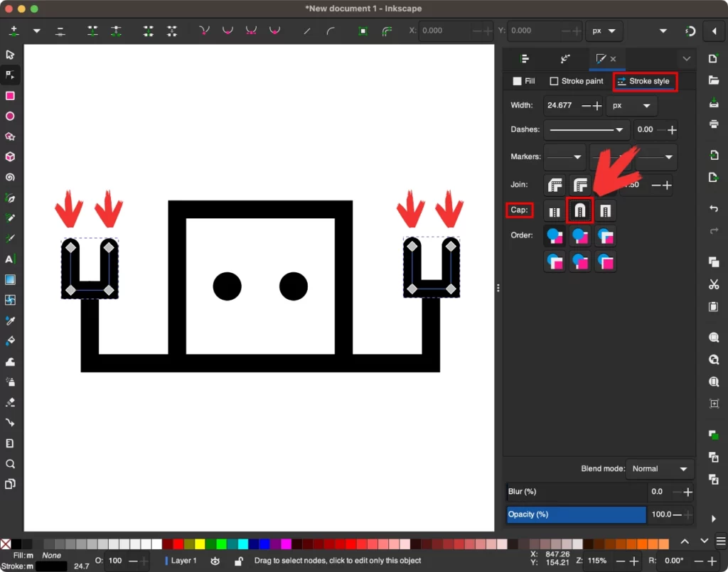Increase the Blur percentage

[687, 492]
